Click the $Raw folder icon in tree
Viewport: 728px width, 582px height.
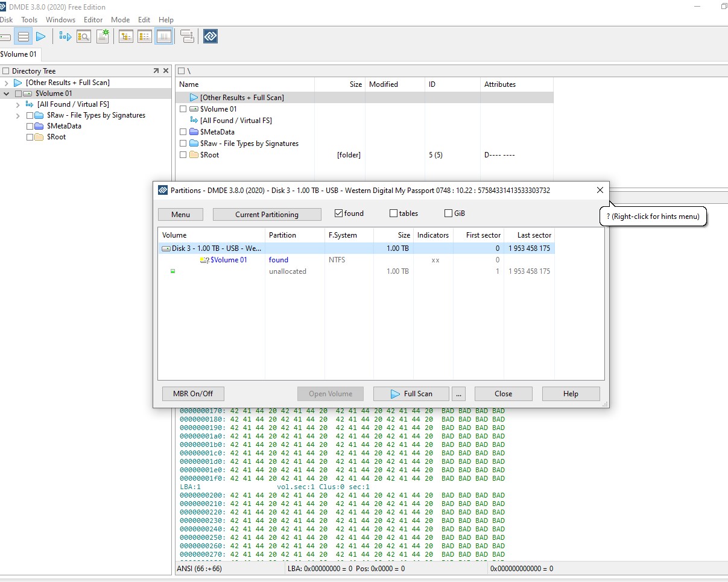[x=39, y=115]
